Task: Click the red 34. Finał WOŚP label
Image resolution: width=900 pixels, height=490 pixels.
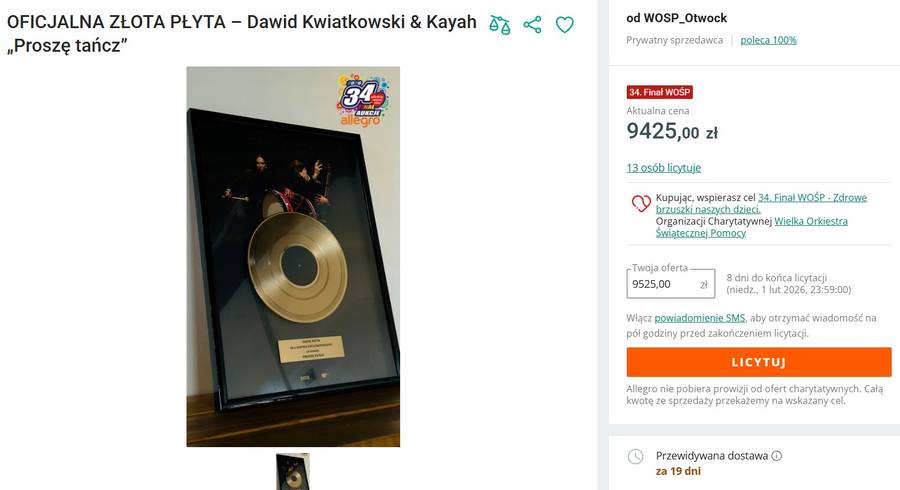Action: click(659, 92)
